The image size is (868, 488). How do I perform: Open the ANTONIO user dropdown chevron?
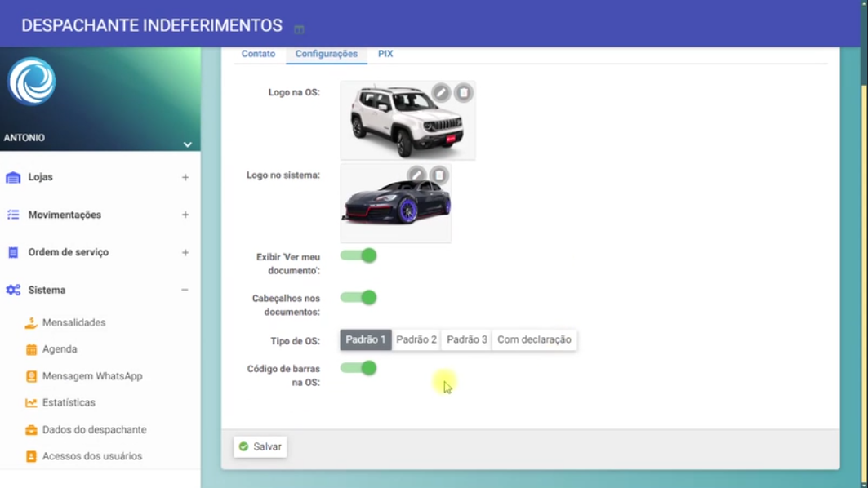coord(187,144)
